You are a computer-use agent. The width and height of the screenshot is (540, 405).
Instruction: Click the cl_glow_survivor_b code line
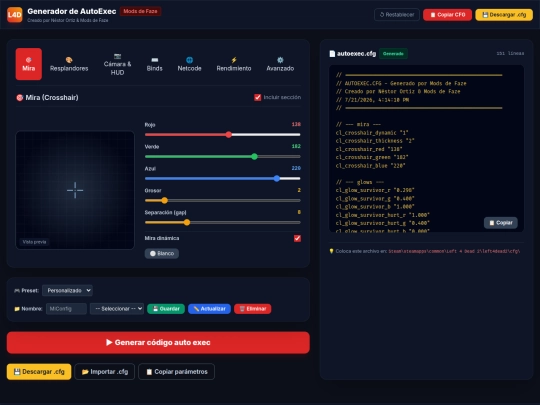click(x=375, y=207)
